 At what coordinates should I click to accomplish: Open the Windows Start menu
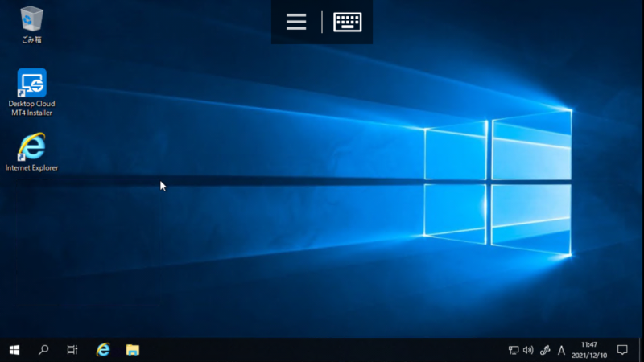(14, 350)
